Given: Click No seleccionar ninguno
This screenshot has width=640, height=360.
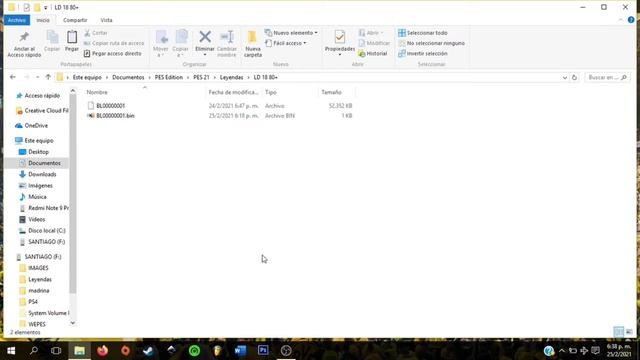Looking at the screenshot, I should coord(431,43).
